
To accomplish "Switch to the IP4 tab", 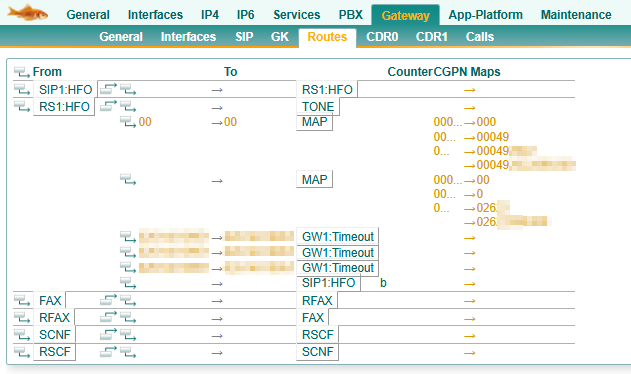I will (210, 15).
